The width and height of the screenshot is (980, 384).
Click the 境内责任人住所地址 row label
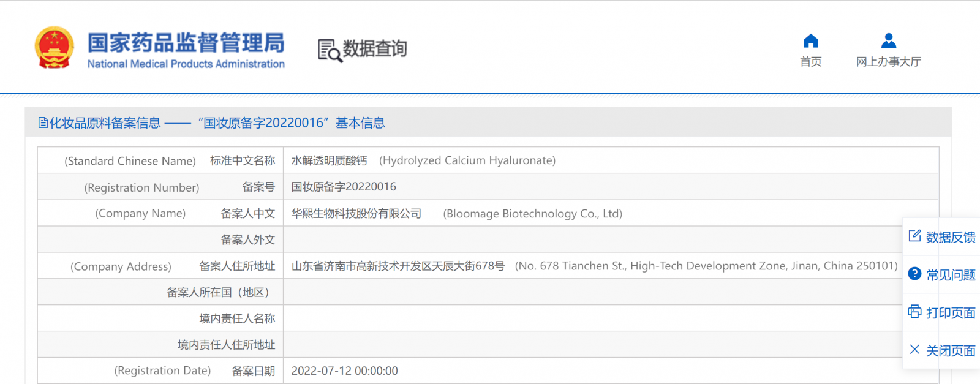pos(227,345)
